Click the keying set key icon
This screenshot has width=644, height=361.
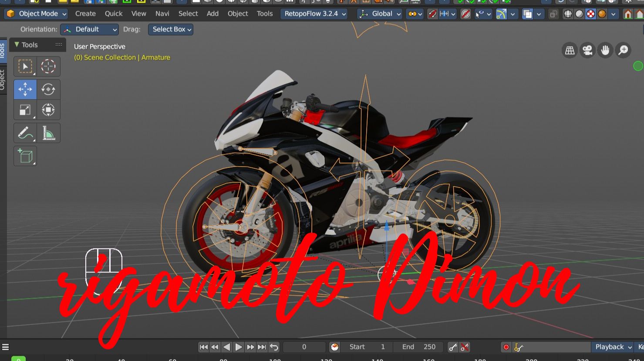click(519, 347)
